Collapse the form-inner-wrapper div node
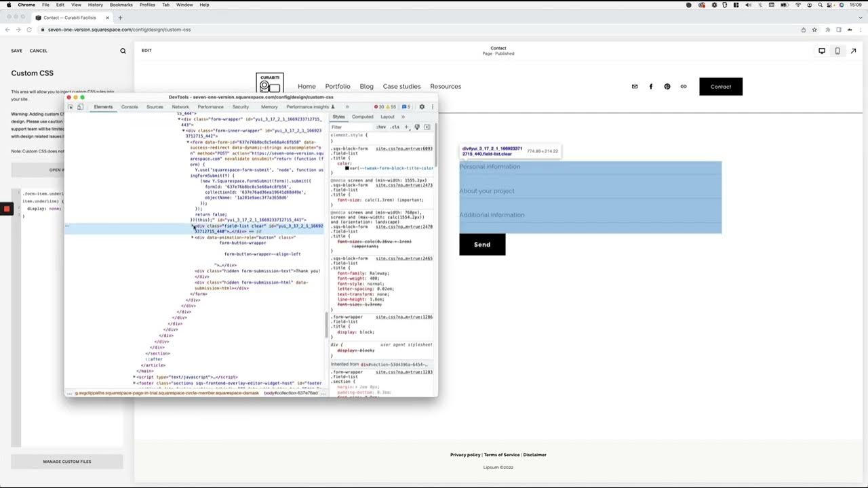The image size is (868, 488). [184, 130]
